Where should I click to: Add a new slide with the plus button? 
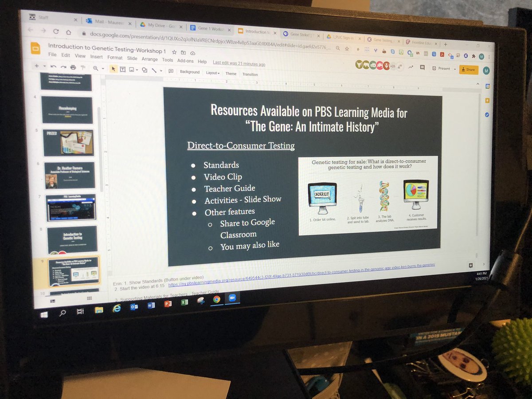(x=36, y=66)
